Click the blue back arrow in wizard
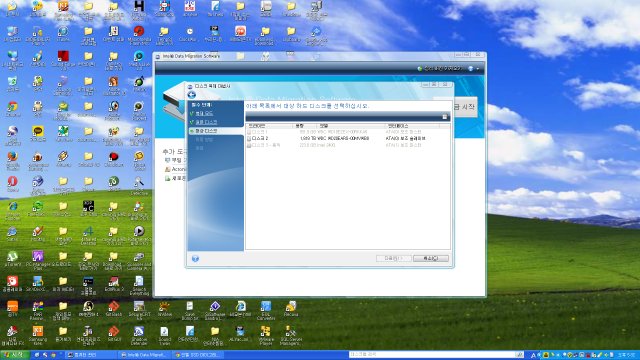Image resolution: width=640 pixels, height=360 pixels. pyautogui.click(x=191, y=95)
